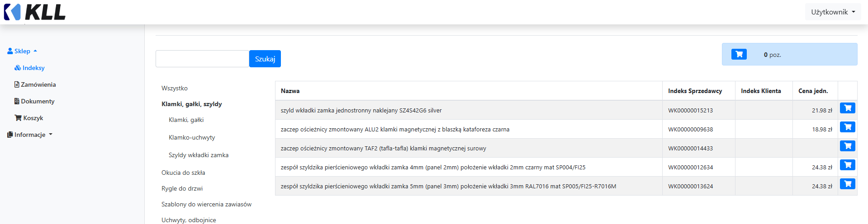Open Dokumenty from the sidebar
Image resolution: width=868 pixels, height=224 pixels.
tap(34, 101)
